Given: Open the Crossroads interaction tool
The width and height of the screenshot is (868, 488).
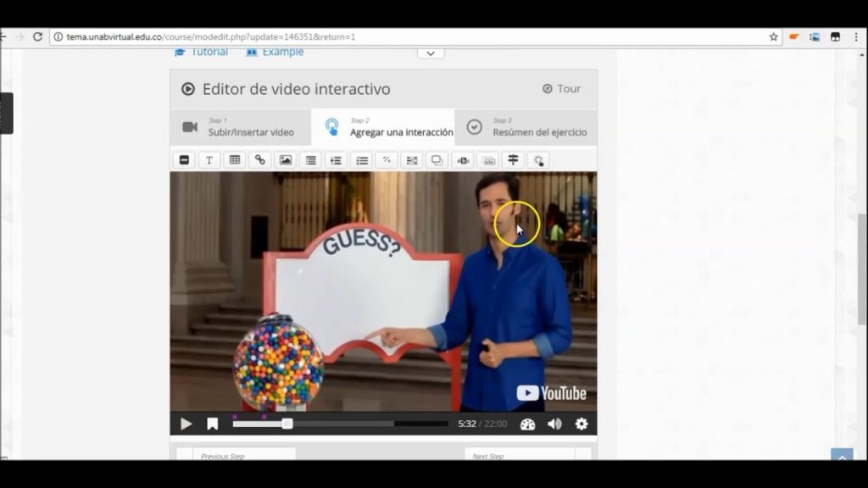Looking at the screenshot, I should point(514,160).
